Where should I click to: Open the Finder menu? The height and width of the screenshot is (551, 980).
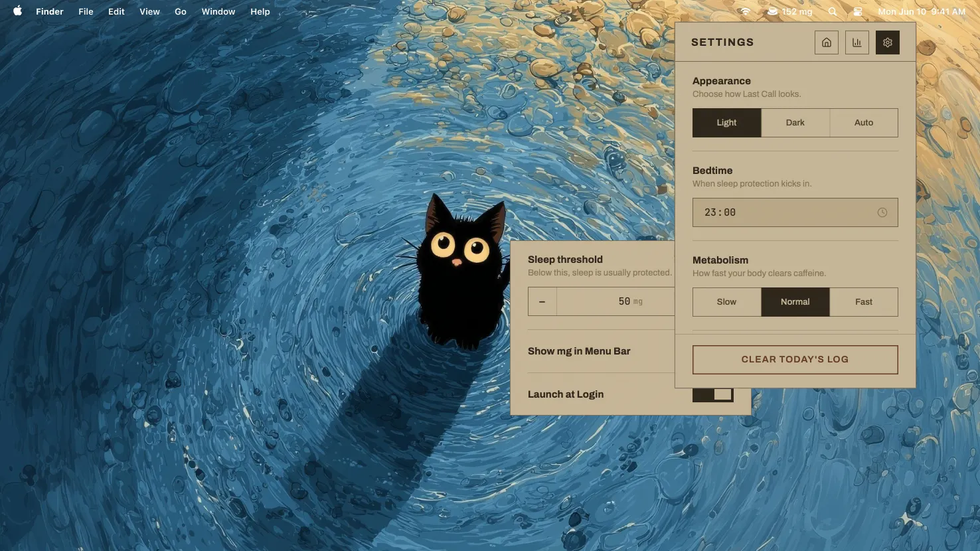pos(50,11)
